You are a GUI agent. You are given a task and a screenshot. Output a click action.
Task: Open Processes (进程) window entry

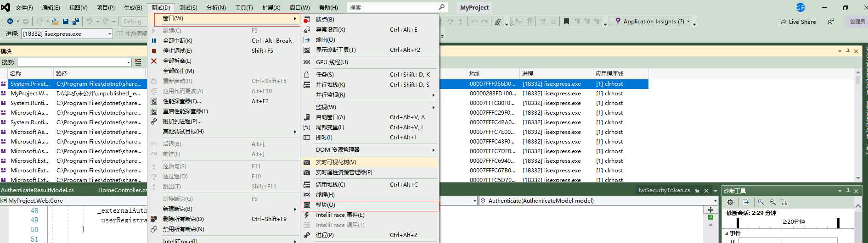tap(370, 235)
